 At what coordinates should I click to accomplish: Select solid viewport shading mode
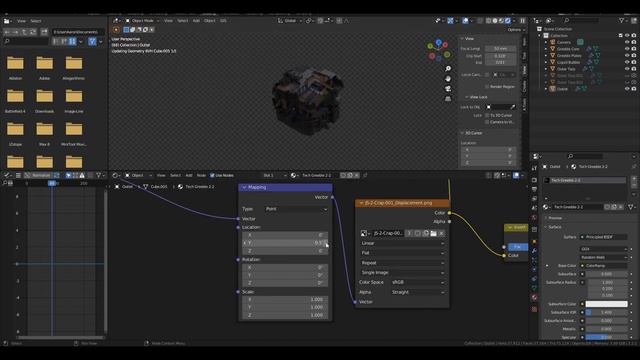495,21
